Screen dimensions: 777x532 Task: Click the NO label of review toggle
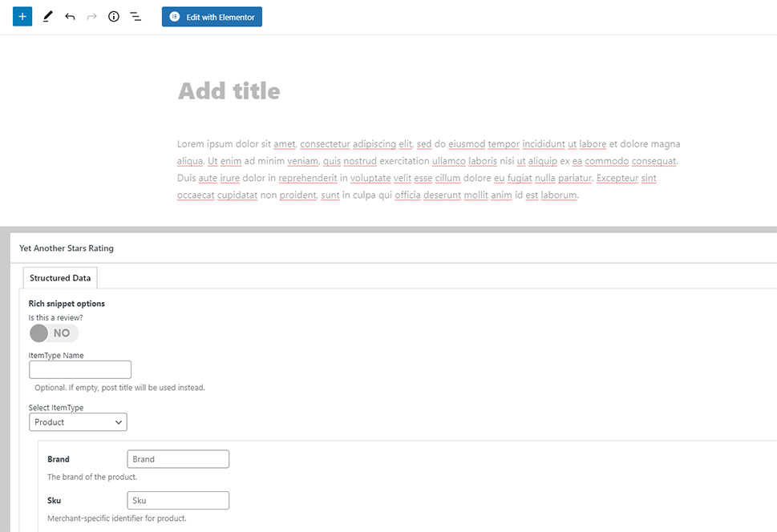(62, 332)
